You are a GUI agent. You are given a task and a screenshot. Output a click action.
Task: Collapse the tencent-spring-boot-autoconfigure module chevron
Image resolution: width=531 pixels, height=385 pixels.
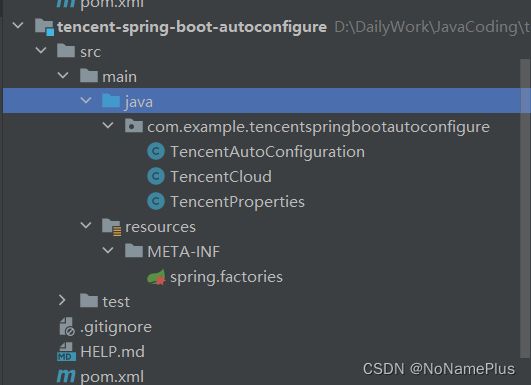18,26
